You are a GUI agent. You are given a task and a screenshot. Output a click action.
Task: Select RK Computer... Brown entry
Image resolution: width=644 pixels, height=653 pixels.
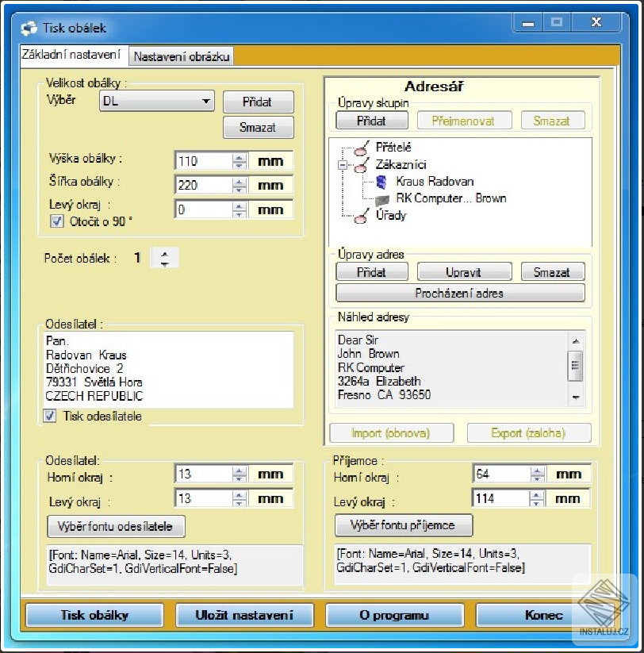coord(450,198)
